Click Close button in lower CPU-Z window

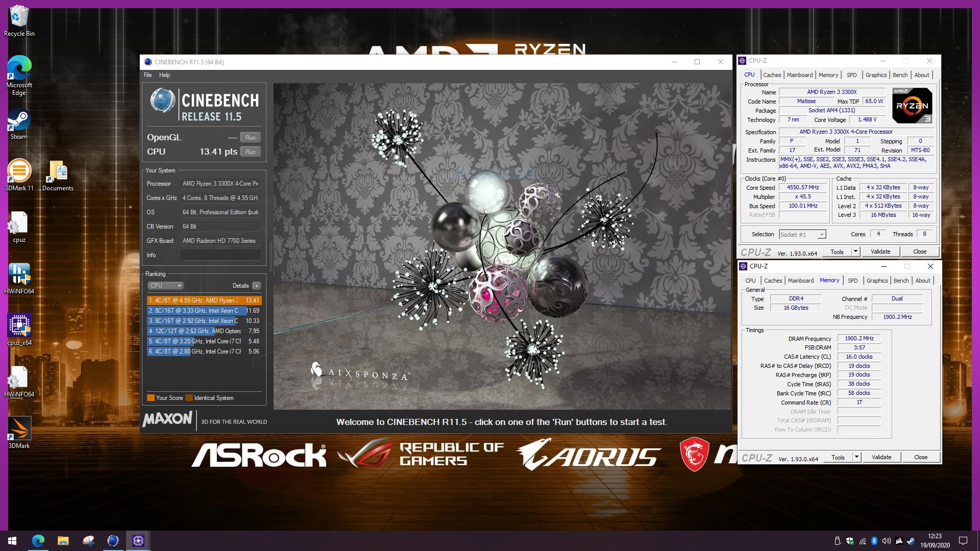click(x=920, y=457)
